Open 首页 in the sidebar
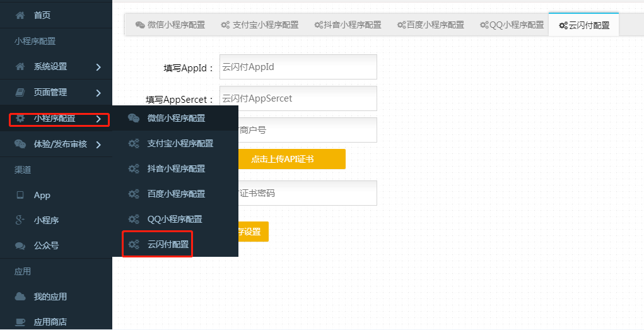The height and width of the screenshot is (330, 644). [x=56, y=16]
